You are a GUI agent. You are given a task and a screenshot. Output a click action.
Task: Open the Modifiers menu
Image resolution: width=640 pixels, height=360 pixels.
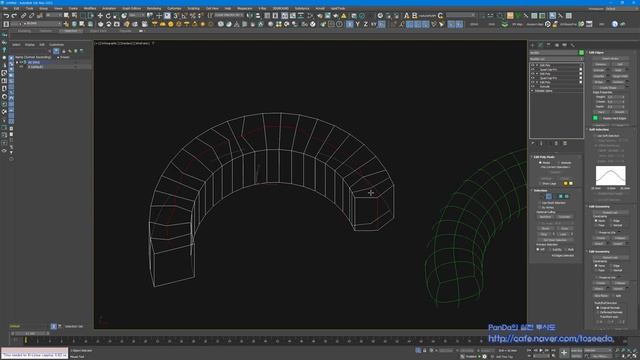89,8
